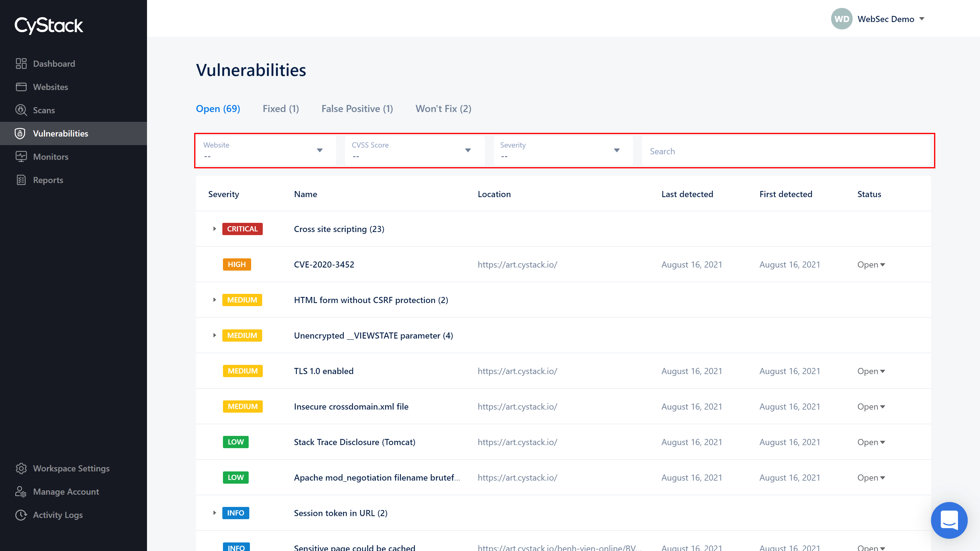
Task: Switch to the Won't Fix (2) tab
Action: point(443,109)
